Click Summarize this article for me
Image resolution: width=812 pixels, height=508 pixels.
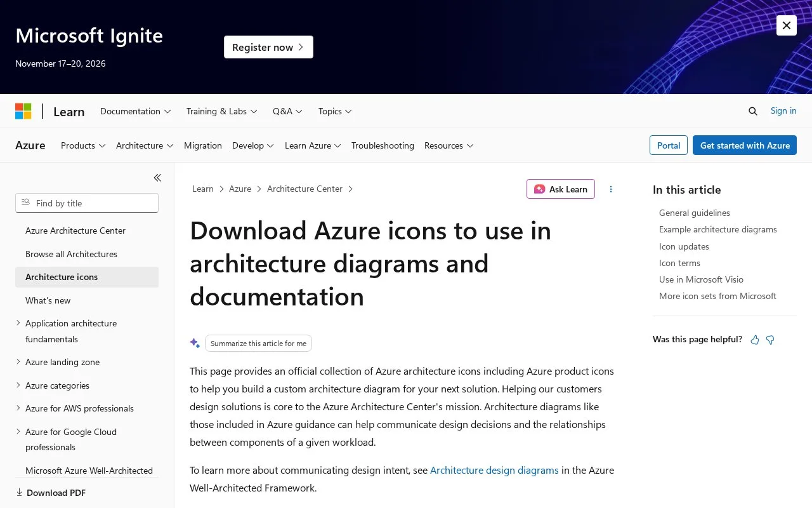point(258,343)
